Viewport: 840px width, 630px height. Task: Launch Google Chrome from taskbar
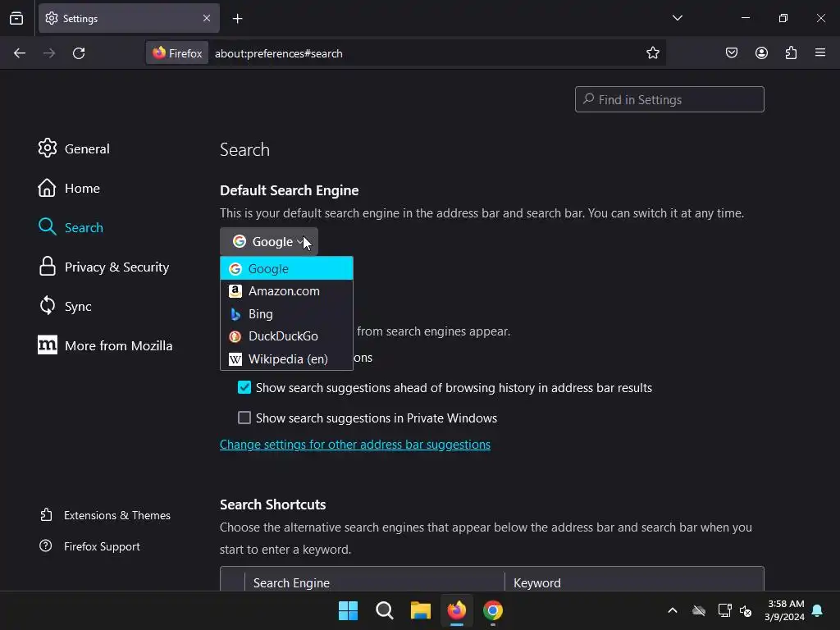[x=493, y=610]
